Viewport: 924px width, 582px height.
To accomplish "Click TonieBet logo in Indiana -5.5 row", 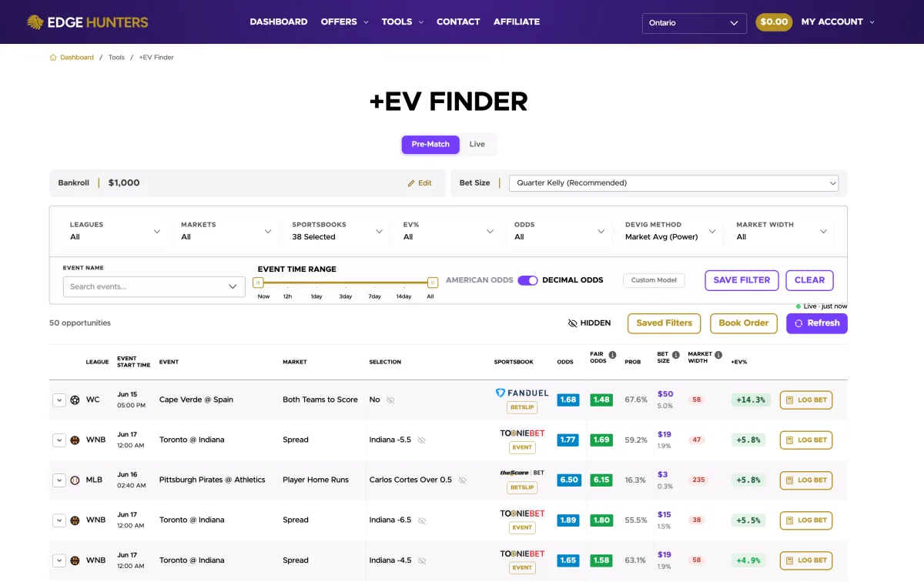I will click(x=522, y=433).
